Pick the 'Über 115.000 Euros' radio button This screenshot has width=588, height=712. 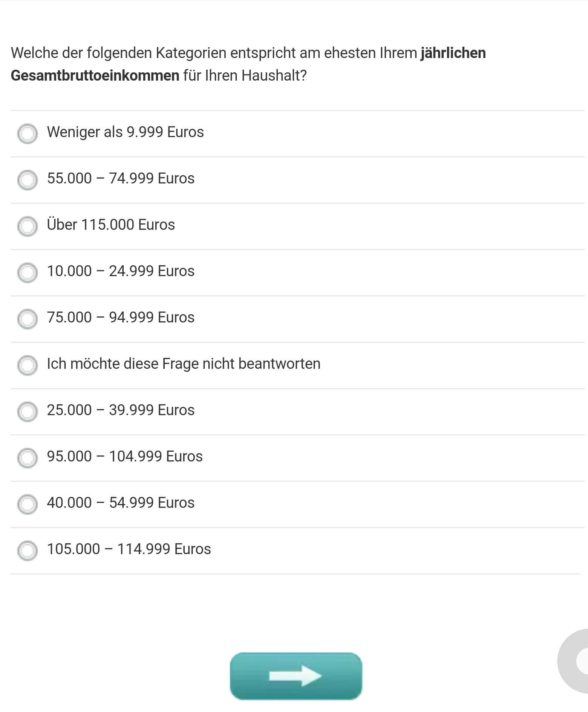pos(28,226)
